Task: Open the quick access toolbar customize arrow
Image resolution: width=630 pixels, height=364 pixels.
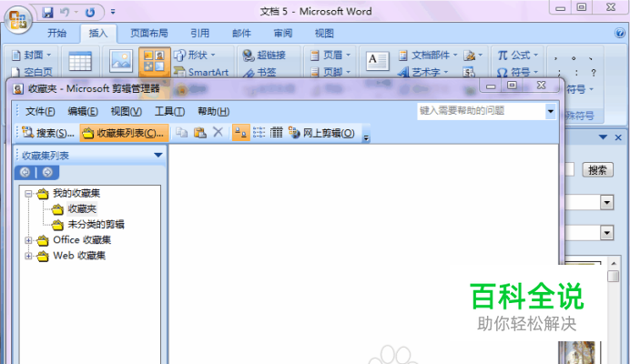Action: (x=113, y=12)
